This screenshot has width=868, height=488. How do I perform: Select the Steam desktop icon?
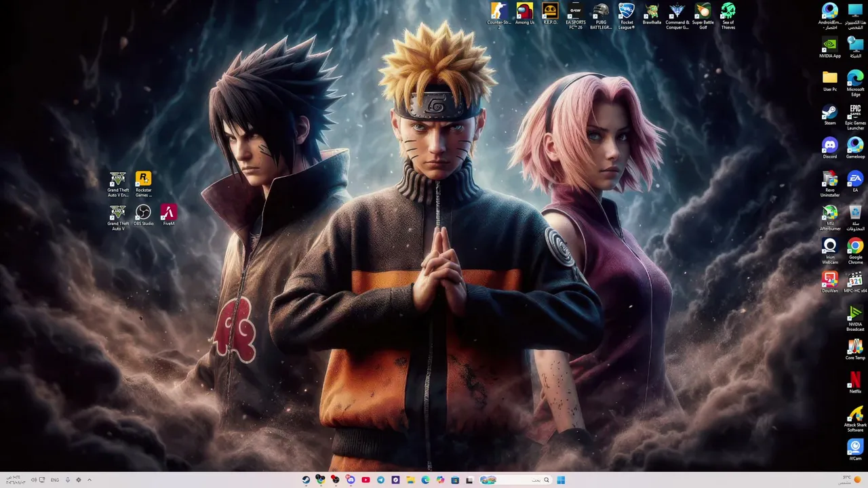[830, 115]
